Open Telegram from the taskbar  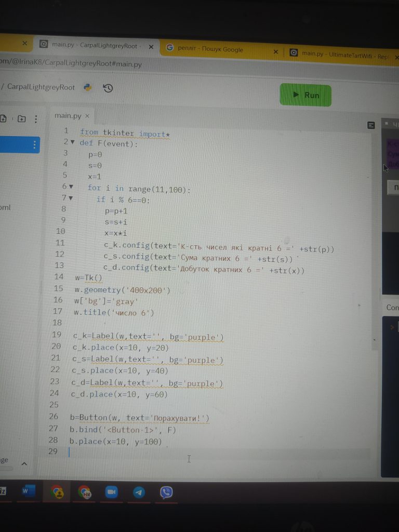(139, 493)
